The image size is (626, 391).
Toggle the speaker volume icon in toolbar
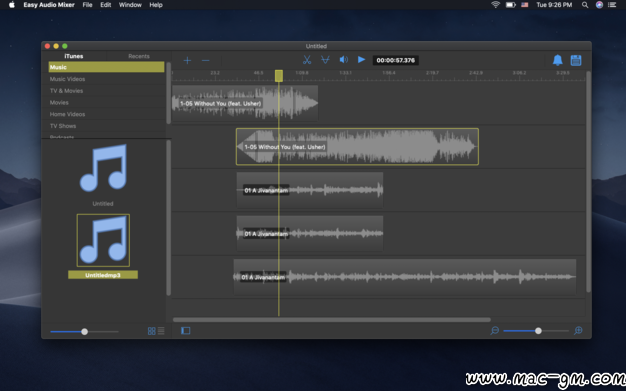(x=343, y=60)
